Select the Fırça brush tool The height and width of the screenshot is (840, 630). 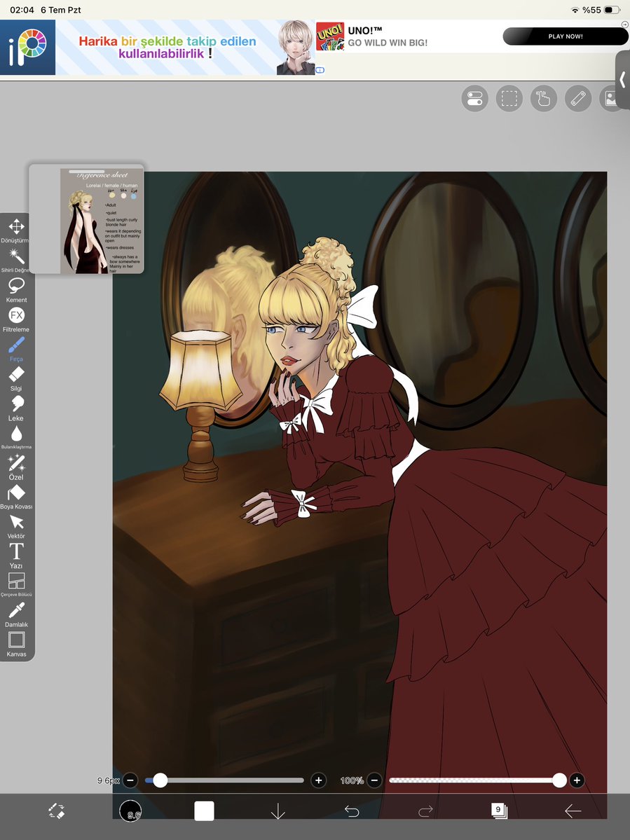16,350
